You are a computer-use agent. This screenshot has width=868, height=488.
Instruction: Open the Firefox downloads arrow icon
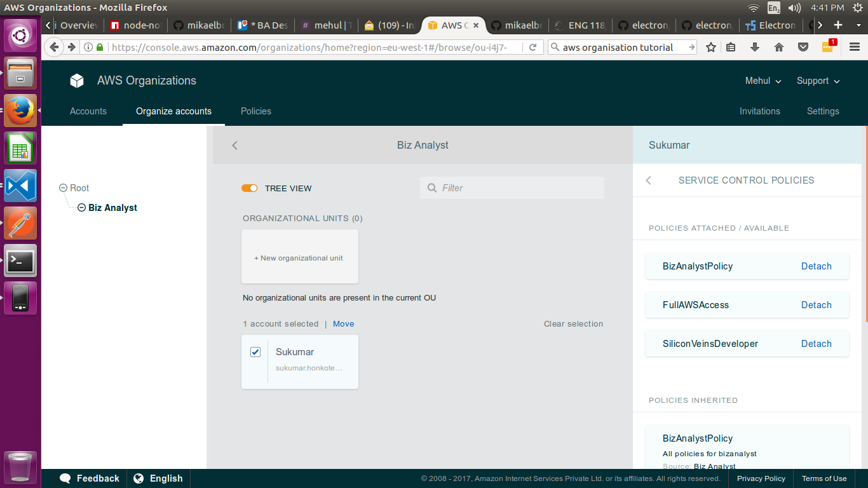(755, 47)
